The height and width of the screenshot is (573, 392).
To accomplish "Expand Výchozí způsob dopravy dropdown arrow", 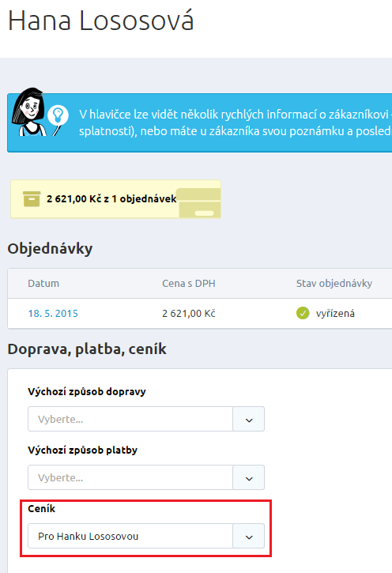I will point(249,419).
